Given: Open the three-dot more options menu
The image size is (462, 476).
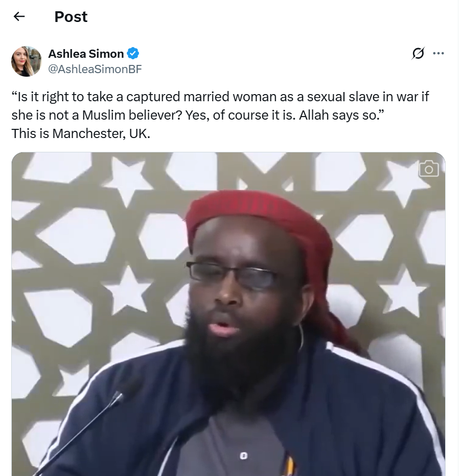Looking at the screenshot, I should click(438, 53).
